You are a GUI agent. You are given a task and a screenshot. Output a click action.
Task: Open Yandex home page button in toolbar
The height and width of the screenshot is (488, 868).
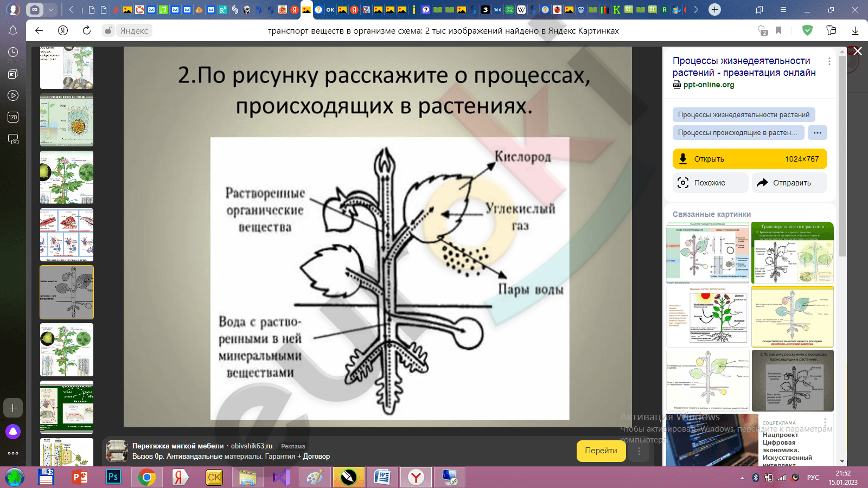coord(63,30)
